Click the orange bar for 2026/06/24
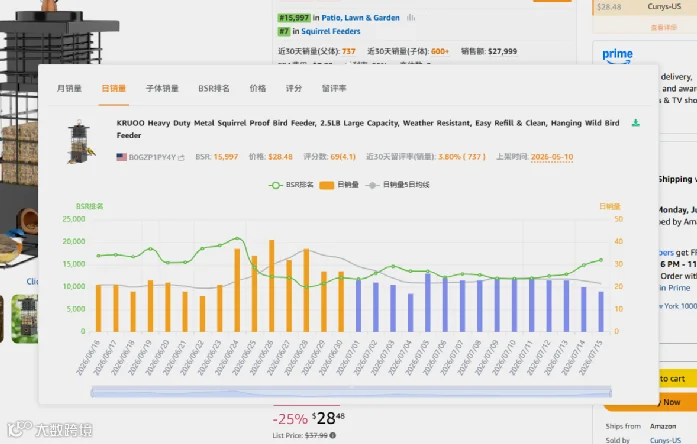697x444 pixels. tap(237, 290)
